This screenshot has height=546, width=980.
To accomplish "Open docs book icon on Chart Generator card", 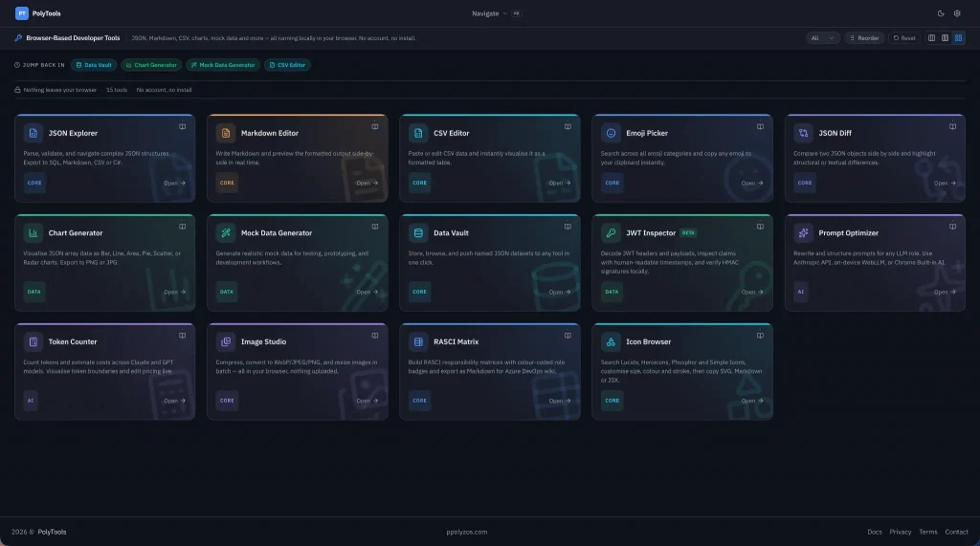I will click(x=183, y=227).
